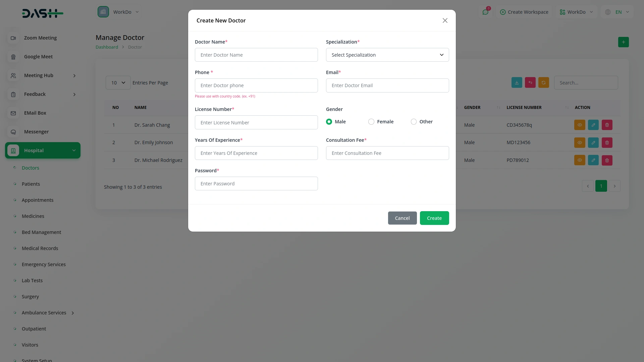The image size is (644, 362).
Task: Click the green Create button
Action: [434, 218]
